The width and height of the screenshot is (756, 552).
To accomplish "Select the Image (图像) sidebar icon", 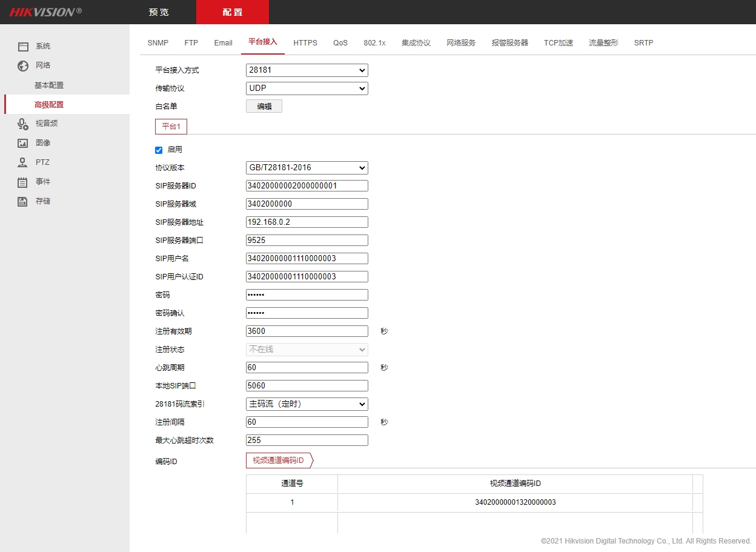I will pos(23,144).
